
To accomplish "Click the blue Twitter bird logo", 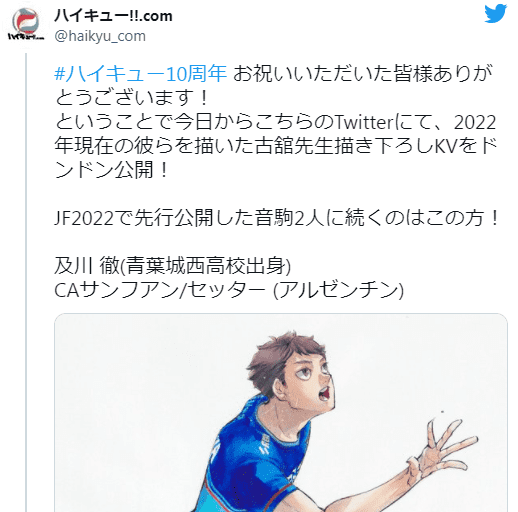I will click(x=495, y=14).
